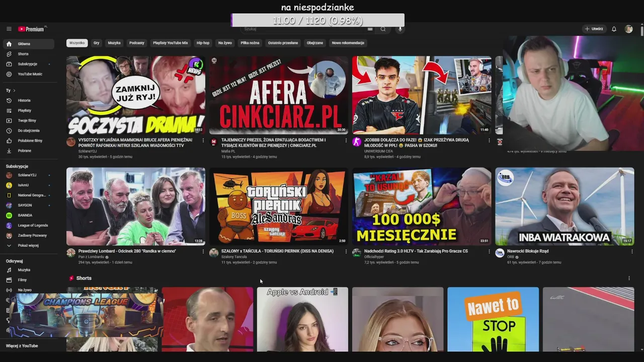Open more options for Prawdziwy Lombard video
This screenshot has height=362, width=644.
click(203, 251)
